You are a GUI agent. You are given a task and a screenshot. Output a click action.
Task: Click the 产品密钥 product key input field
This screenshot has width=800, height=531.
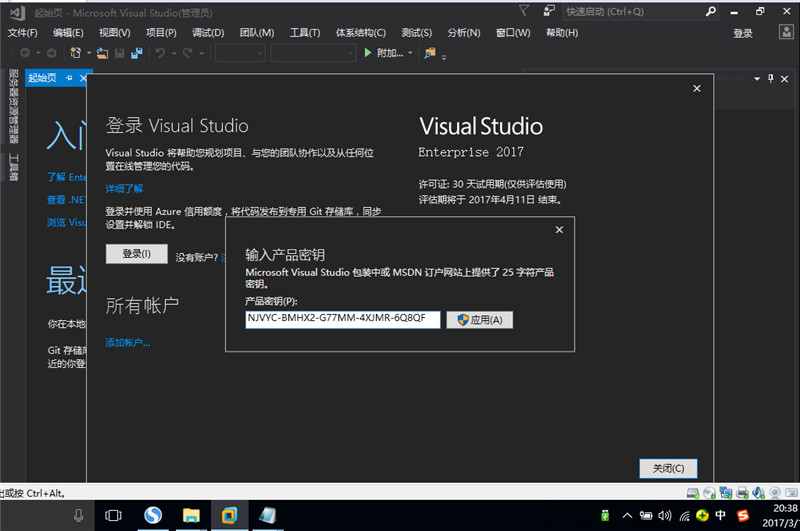pyautogui.click(x=342, y=320)
